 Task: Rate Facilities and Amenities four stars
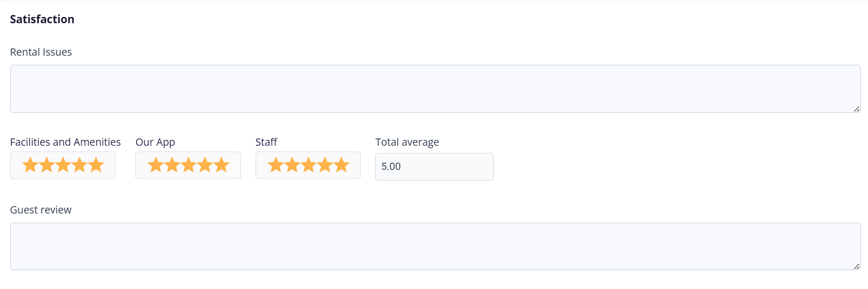(80, 165)
